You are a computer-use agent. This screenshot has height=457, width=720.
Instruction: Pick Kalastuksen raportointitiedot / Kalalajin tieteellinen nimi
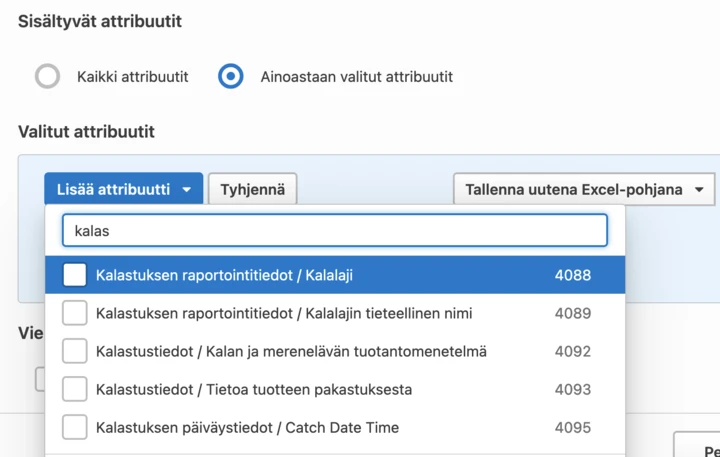[x=284, y=313]
